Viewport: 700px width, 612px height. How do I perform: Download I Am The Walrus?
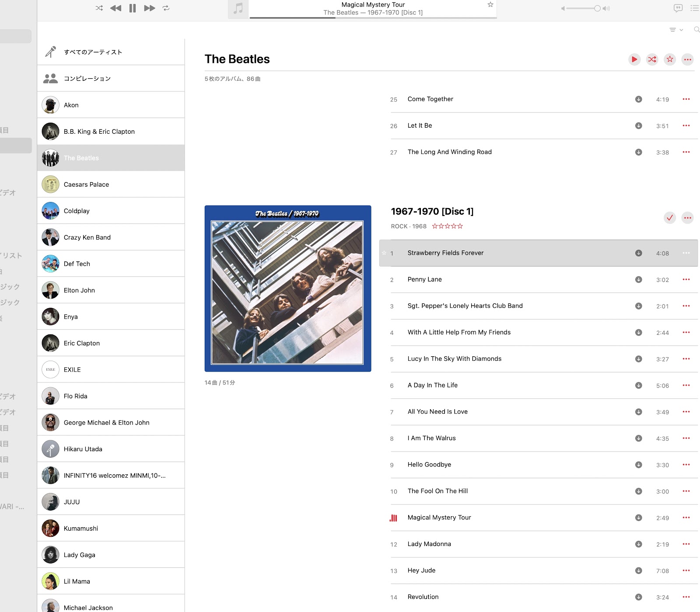pyautogui.click(x=639, y=438)
